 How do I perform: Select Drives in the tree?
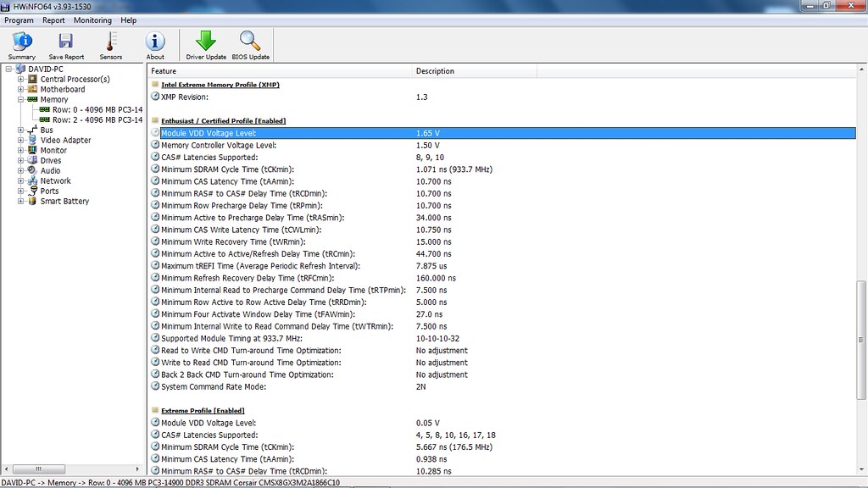coord(50,160)
